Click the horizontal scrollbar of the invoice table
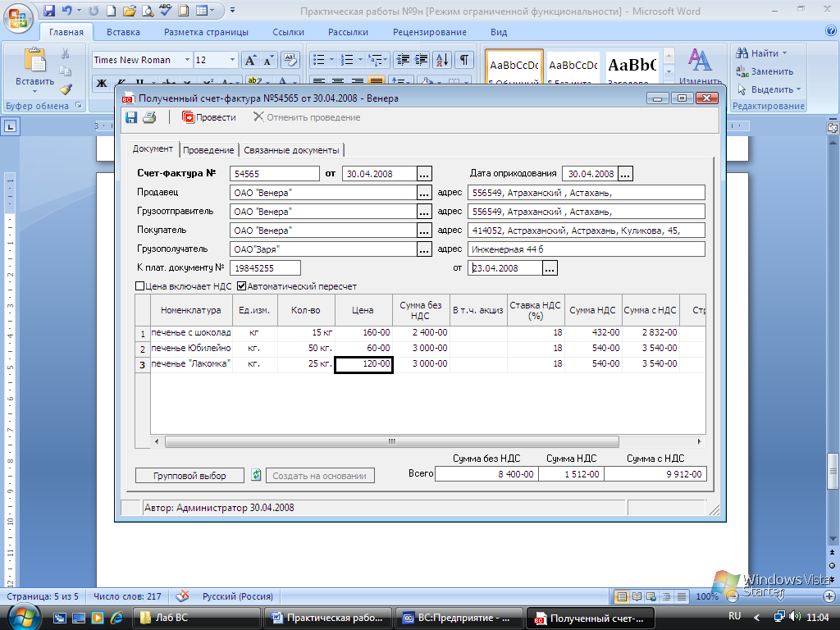This screenshot has width=840, height=630. 391,442
